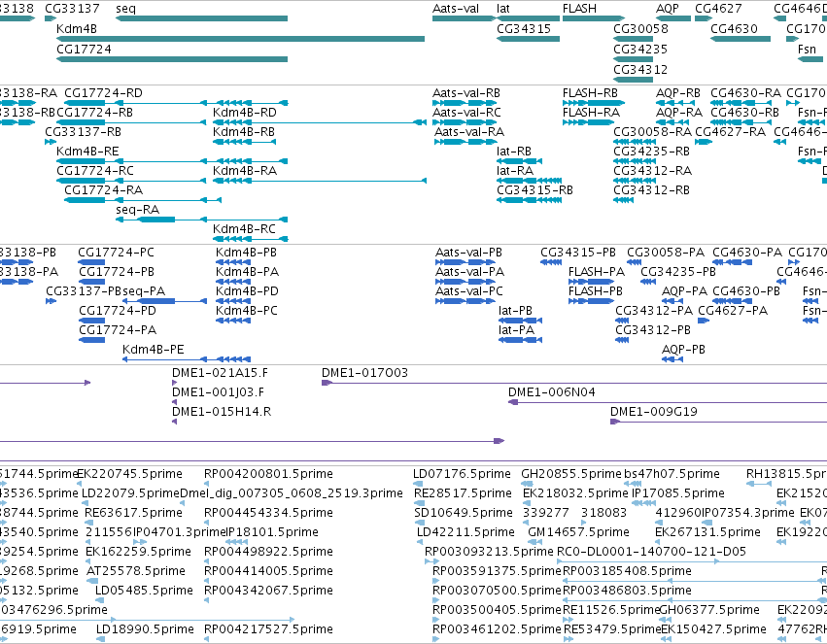Select the CG17724 gene bar
The image size is (827, 644).
coord(172,59)
